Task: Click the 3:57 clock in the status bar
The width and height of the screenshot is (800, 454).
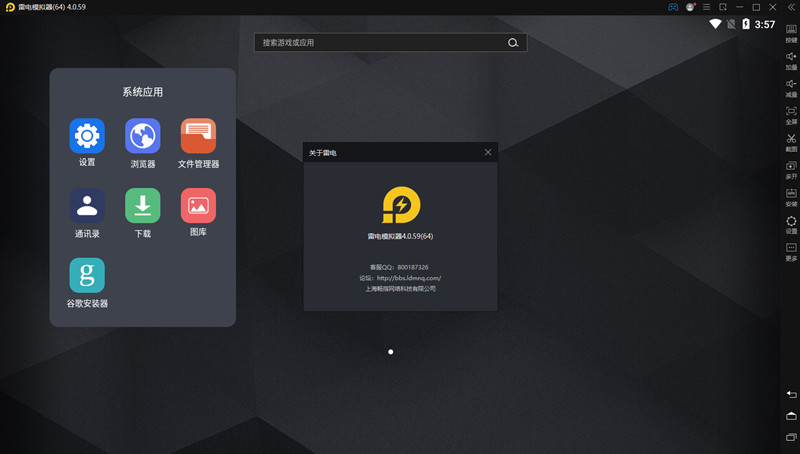Action: (x=765, y=24)
